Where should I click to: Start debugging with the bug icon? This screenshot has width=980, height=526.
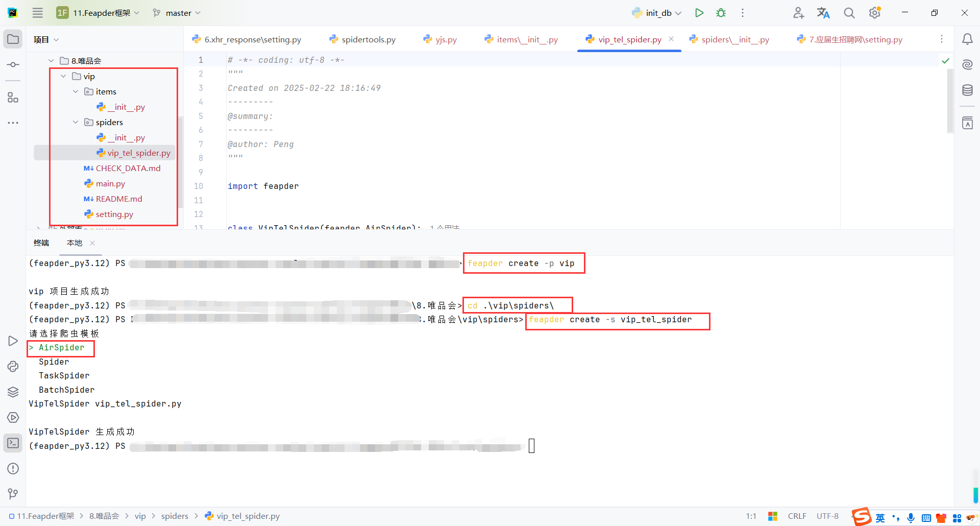pyautogui.click(x=721, y=13)
